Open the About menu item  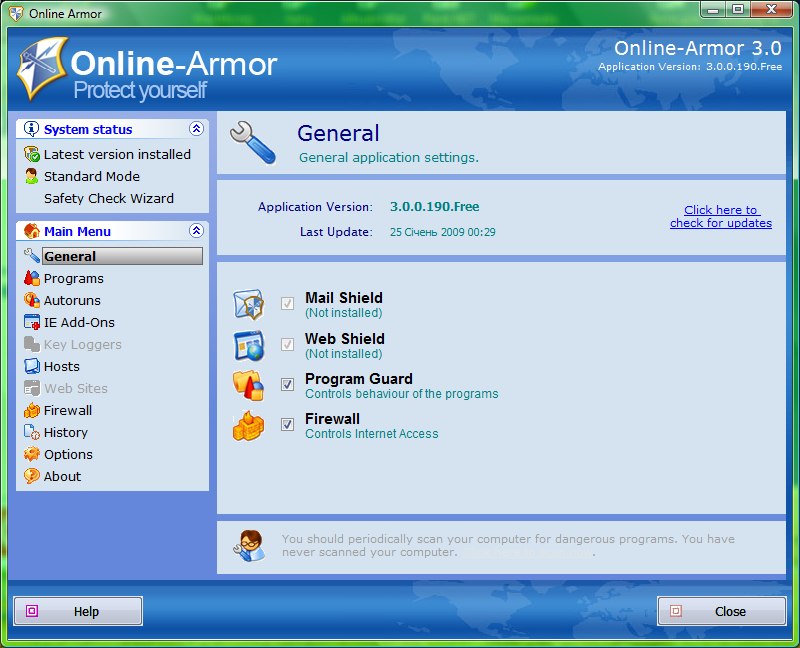click(x=62, y=477)
